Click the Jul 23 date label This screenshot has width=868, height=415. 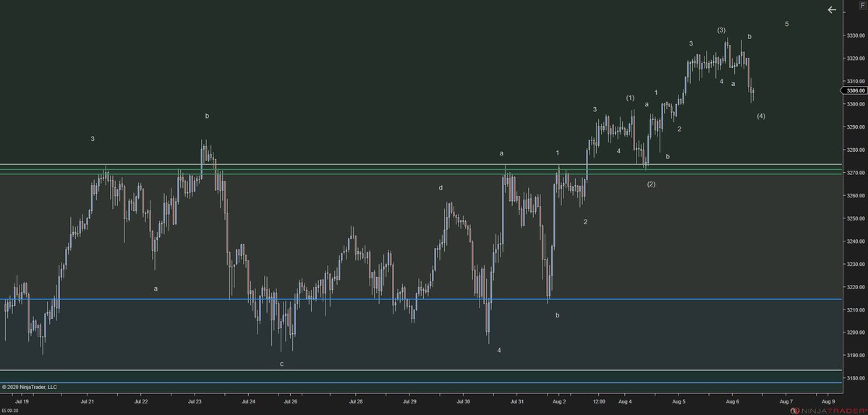click(195, 400)
